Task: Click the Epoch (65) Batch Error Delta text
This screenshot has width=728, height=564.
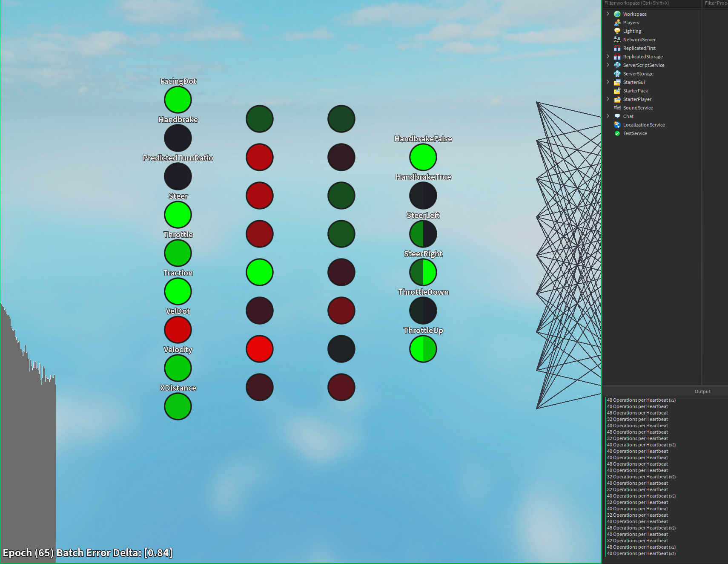Action: click(x=88, y=553)
